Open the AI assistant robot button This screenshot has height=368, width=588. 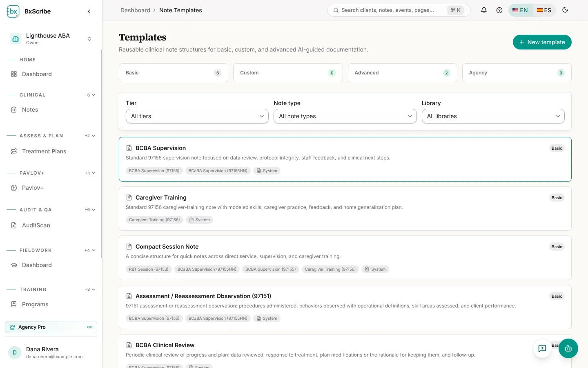(x=568, y=348)
